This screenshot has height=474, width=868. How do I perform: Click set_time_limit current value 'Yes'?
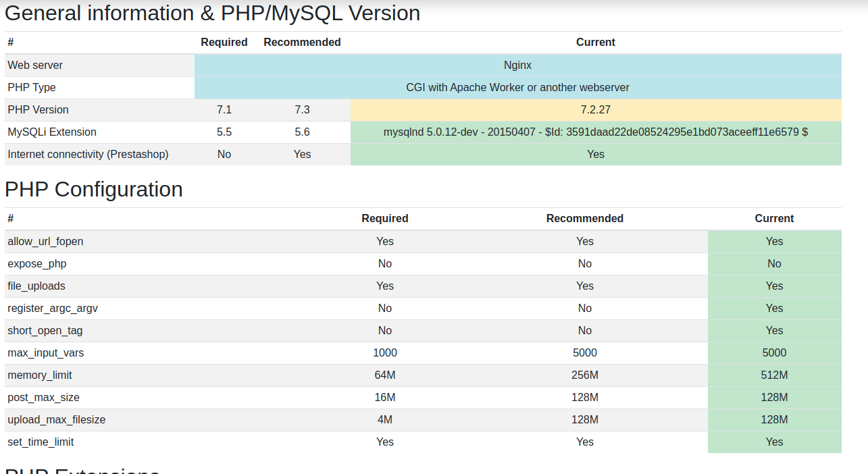(x=775, y=442)
